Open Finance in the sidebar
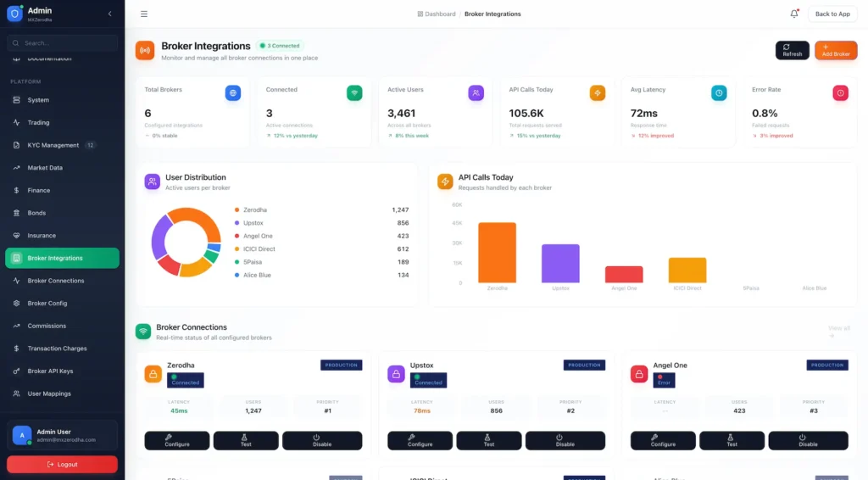Screen dimensions: 868x480 (x=62, y=191)
